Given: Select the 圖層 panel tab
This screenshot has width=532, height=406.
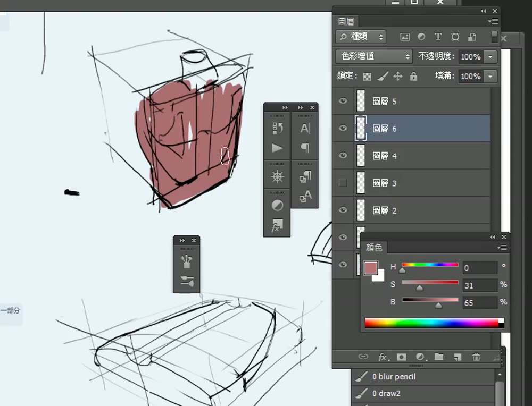Looking at the screenshot, I should click(346, 21).
